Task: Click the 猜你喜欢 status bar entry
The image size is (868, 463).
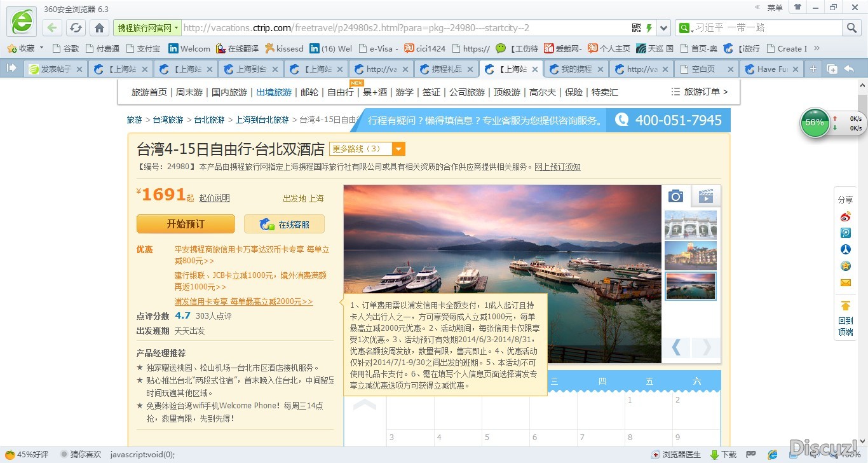Action: [x=81, y=454]
